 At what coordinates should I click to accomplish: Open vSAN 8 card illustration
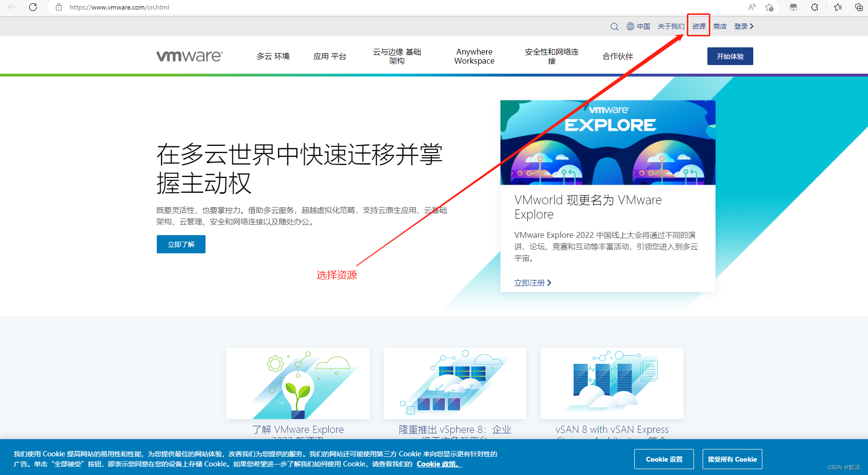tap(612, 383)
